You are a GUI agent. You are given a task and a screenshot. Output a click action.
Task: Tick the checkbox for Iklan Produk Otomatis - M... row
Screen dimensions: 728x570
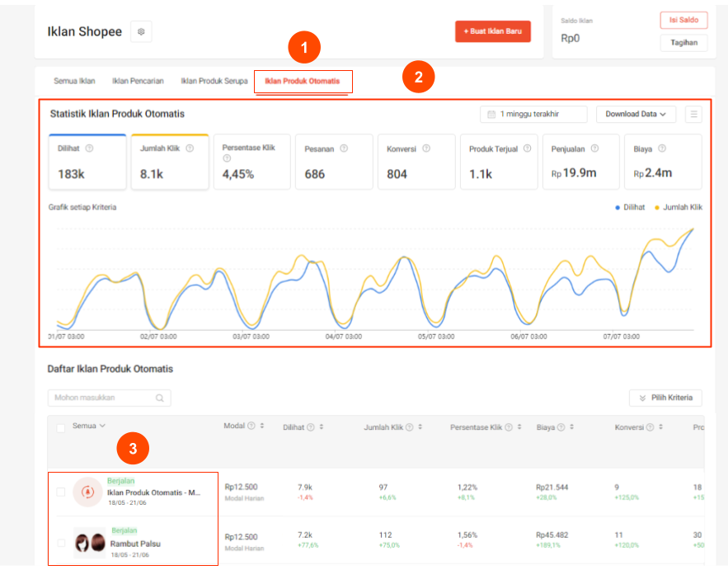tap(61, 492)
